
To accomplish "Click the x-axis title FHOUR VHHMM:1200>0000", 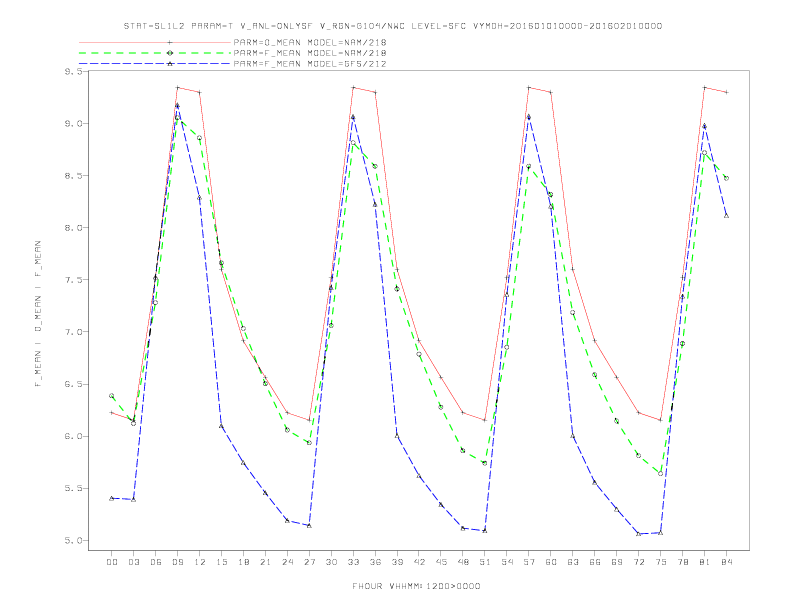I will coord(416,586).
